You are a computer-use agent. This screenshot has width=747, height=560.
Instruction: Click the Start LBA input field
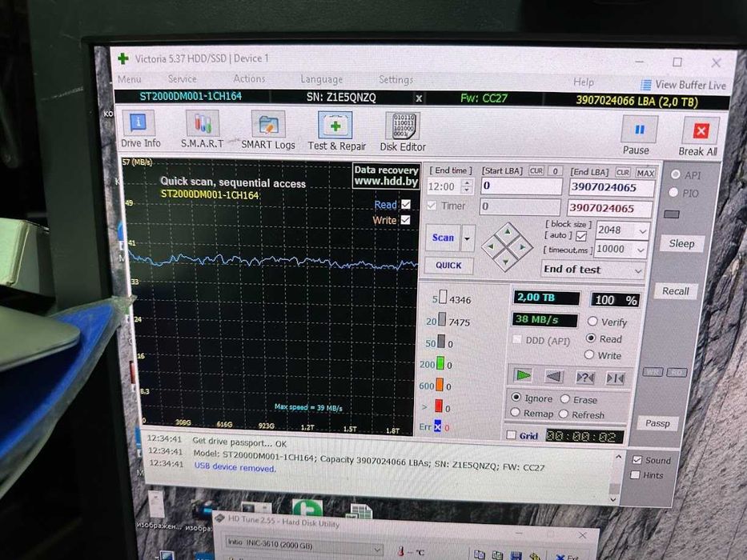pyautogui.click(x=521, y=186)
